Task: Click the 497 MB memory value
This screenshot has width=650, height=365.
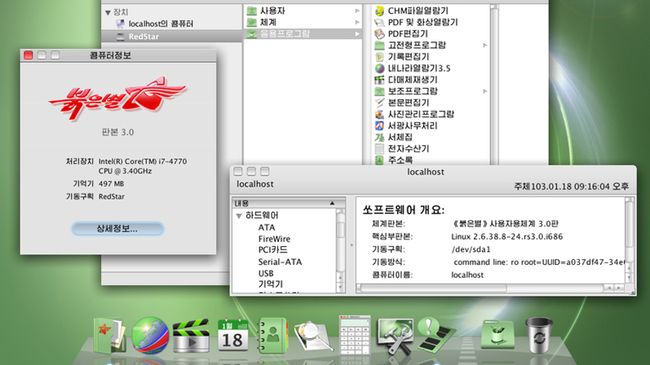Action: 111,183
